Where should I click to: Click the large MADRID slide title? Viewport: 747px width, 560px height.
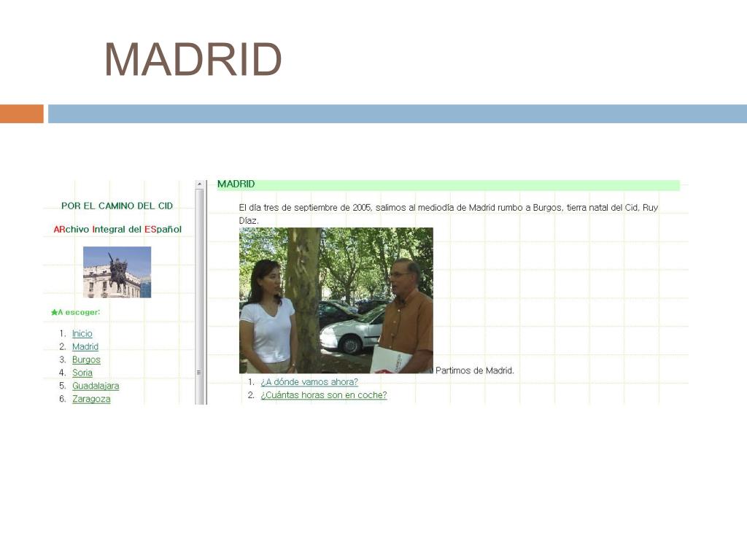coord(193,60)
